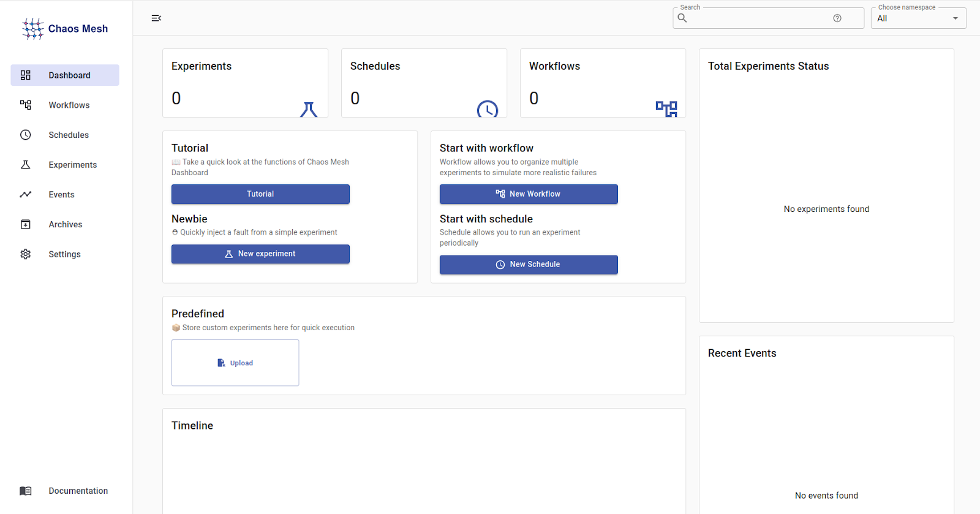Click the flask icon on the Experiments card

309,109
